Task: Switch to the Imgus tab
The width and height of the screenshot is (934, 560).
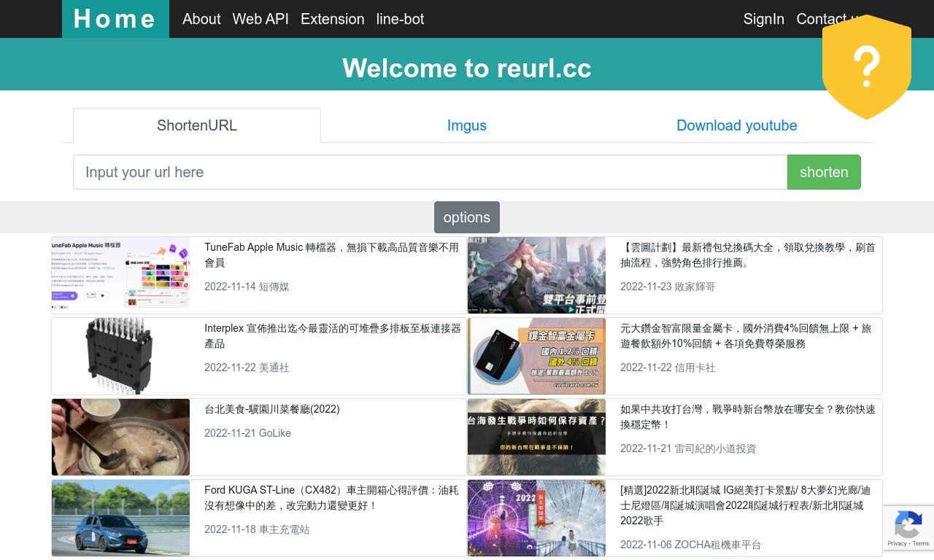Action: 467,125
